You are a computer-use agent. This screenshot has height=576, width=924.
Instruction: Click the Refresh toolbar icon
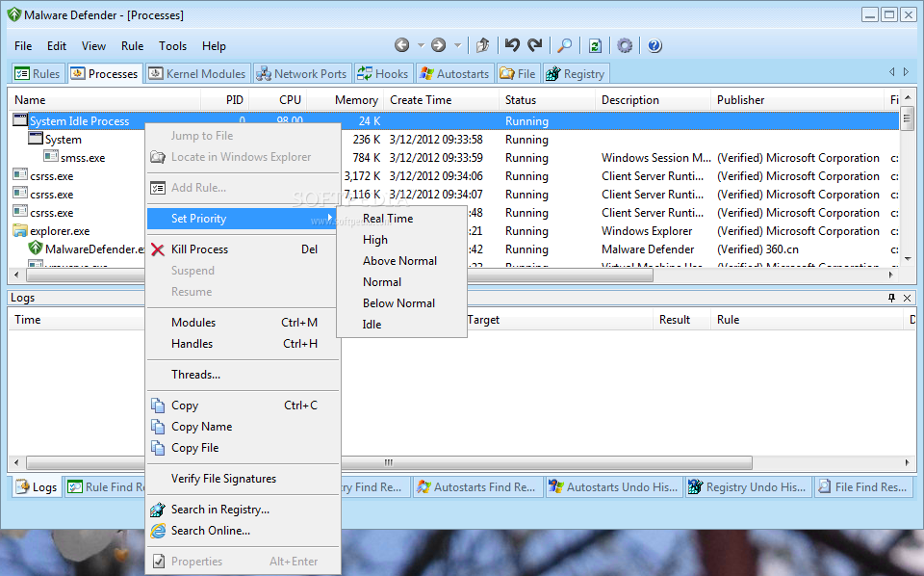click(x=595, y=45)
